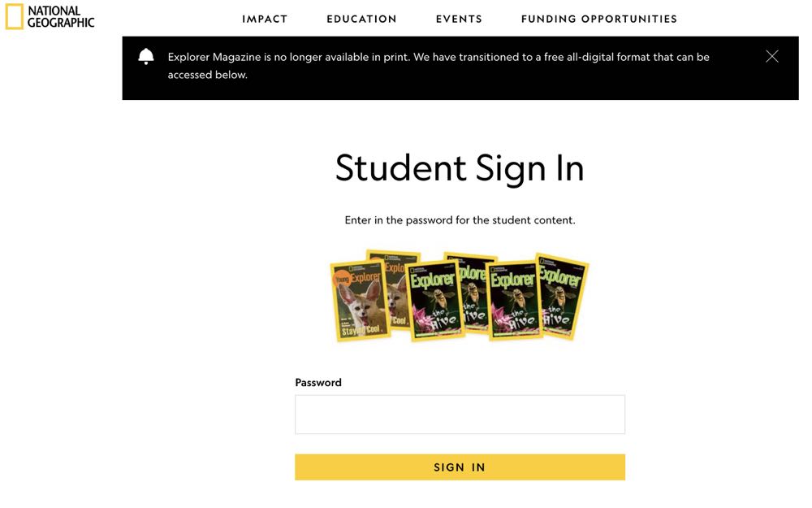Click the Student Sign In heading

(x=460, y=168)
